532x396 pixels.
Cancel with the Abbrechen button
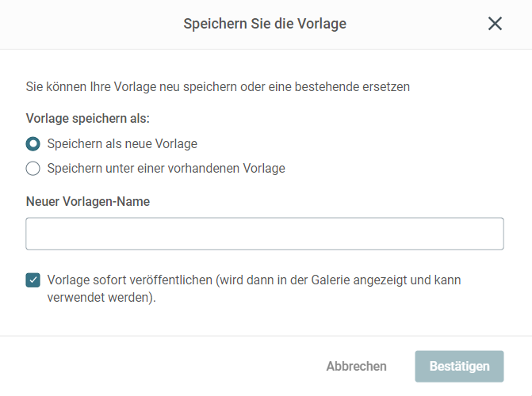pos(356,367)
